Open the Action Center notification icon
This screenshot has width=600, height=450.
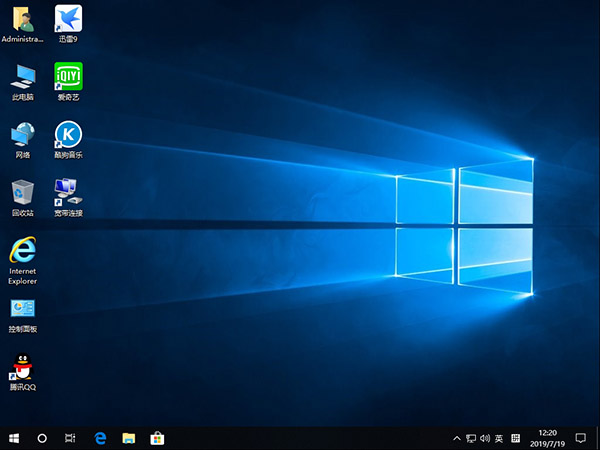pos(580,439)
